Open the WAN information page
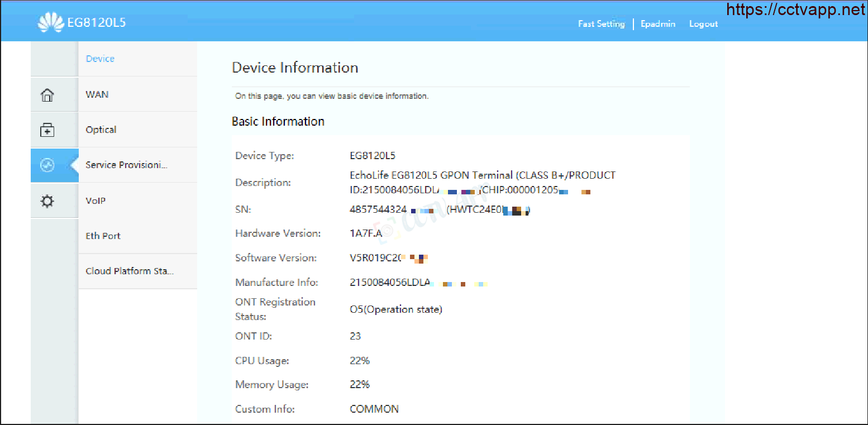The image size is (868, 425). (97, 94)
